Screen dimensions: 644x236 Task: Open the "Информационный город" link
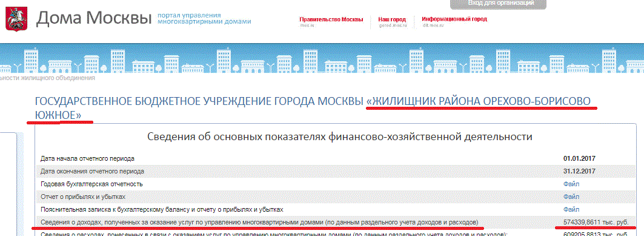pos(454,19)
